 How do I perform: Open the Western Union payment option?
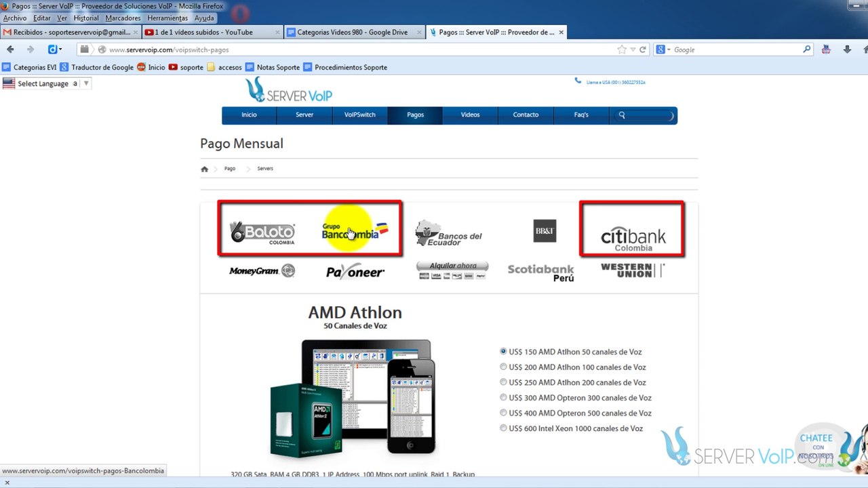point(633,270)
